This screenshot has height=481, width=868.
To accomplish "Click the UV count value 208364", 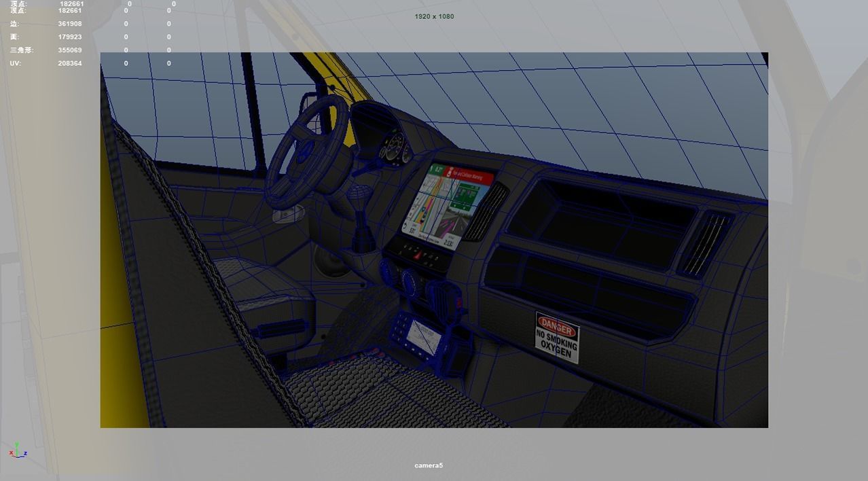I will (x=70, y=63).
